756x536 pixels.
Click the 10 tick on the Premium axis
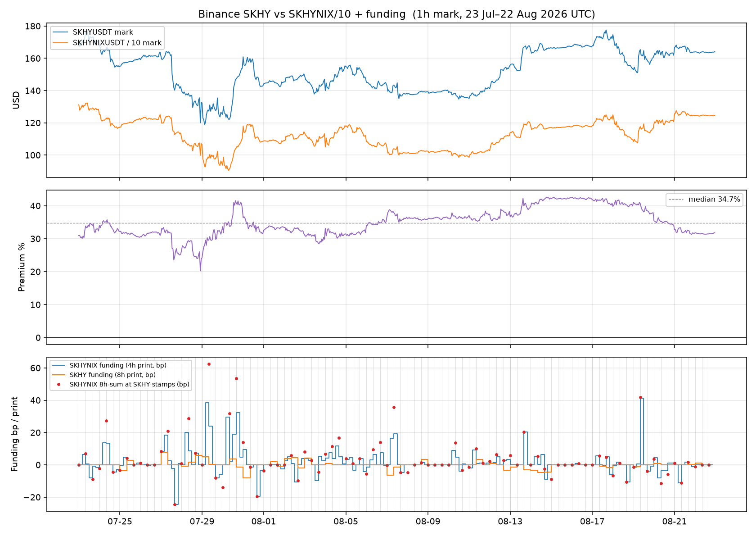pos(36,305)
